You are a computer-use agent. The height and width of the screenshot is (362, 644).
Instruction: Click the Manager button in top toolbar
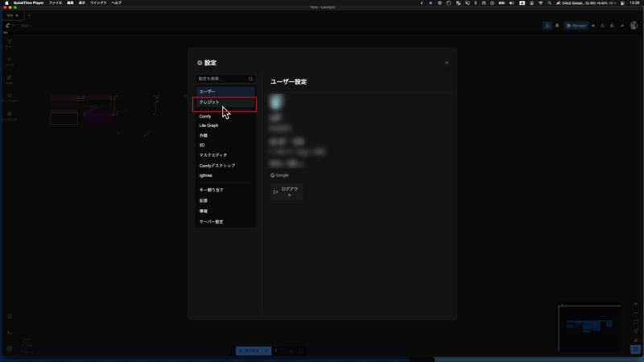tap(576, 26)
